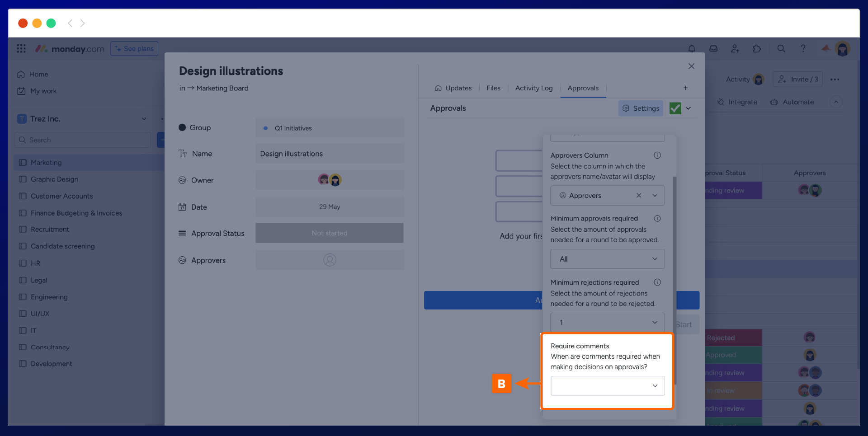Open the inbox tray icon
The height and width of the screenshot is (436, 868).
click(x=713, y=49)
